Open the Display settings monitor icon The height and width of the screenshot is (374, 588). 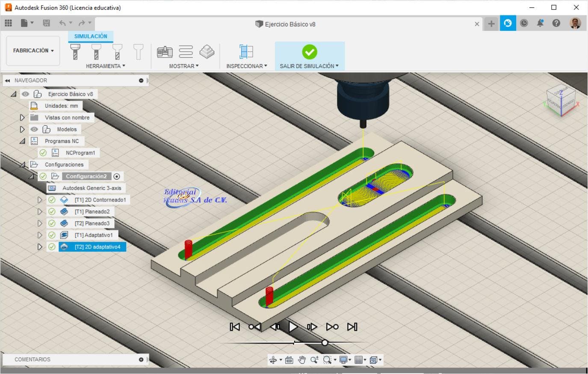pyautogui.click(x=343, y=360)
